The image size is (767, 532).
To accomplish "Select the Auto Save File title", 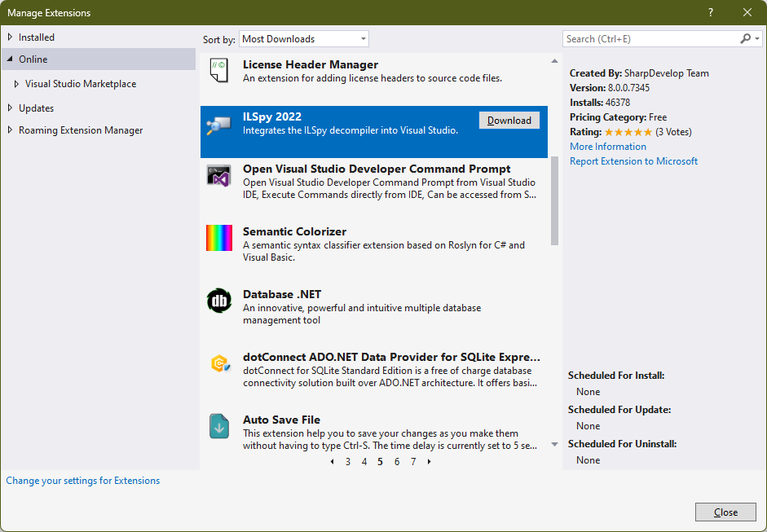I will pos(282,420).
